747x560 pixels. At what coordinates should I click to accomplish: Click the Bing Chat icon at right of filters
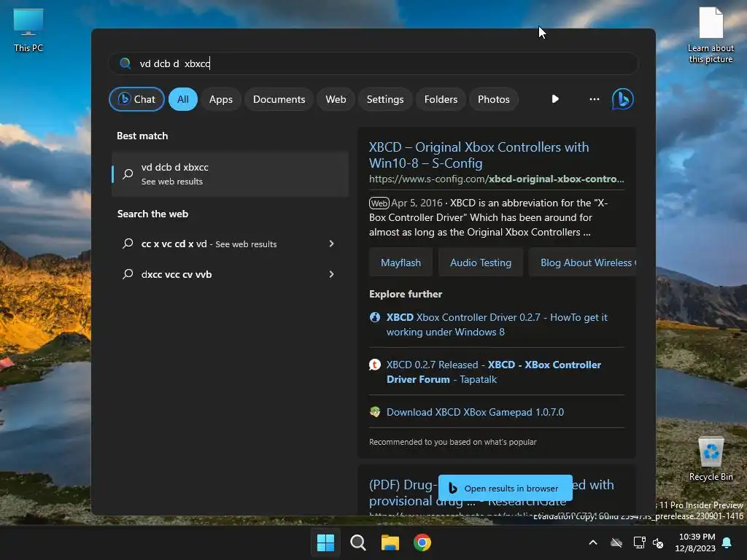(x=623, y=99)
